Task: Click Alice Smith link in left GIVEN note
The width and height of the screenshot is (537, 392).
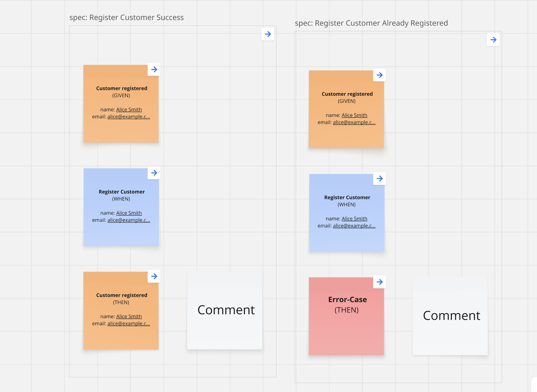Action: coord(129,110)
